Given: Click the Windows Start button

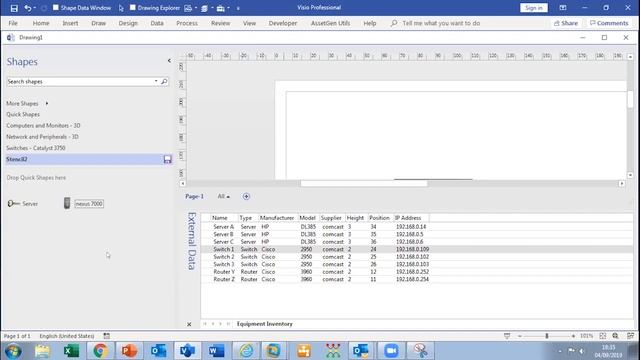Looking at the screenshot, I should coord(13,351).
